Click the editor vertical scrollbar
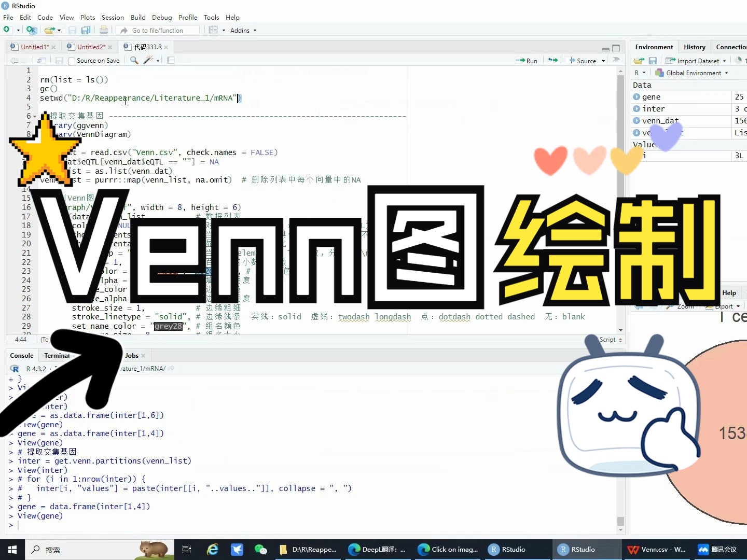Image resolution: width=747 pixels, height=560 pixels. (x=620, y=200)
